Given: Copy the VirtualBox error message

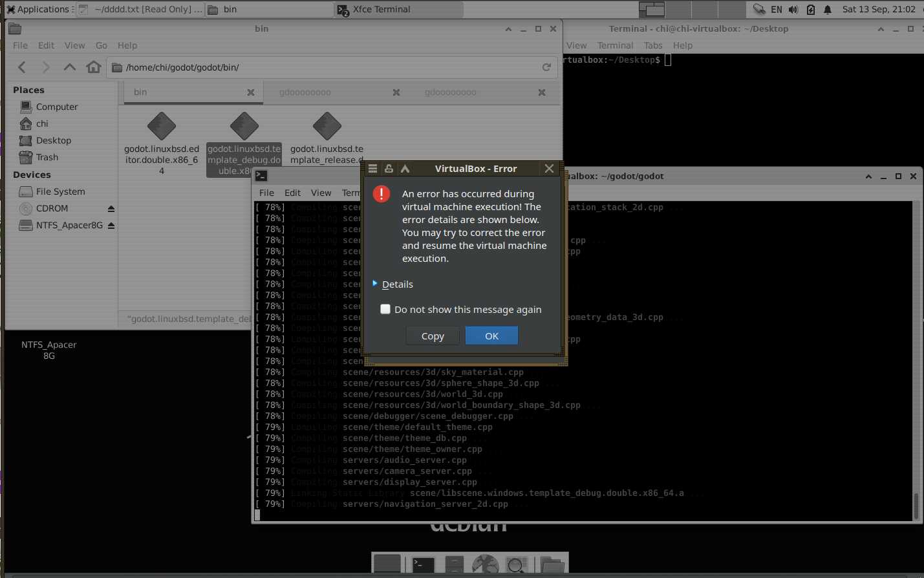Looking at the screenshot, I should click(433, 336).
